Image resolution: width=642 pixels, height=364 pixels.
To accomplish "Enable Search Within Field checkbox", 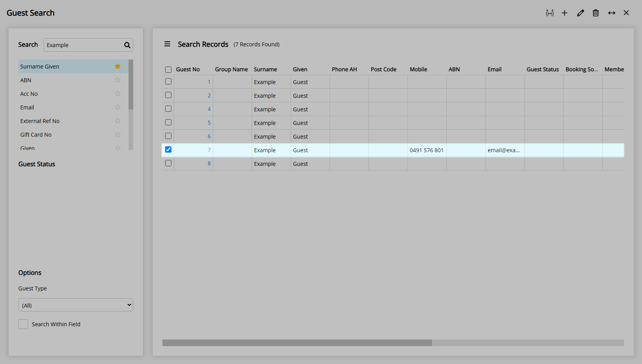I will click(23, 324).
